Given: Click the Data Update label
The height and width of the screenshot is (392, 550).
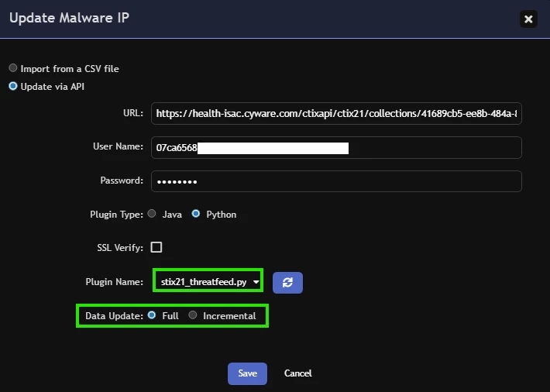Looking at the screenshot, I should [x=115, y=316].
